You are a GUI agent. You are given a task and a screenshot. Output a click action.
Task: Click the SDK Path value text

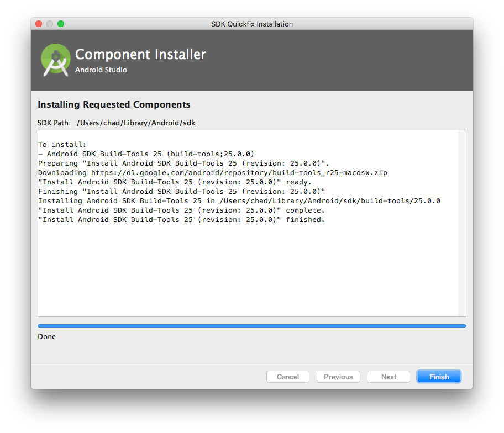point(136,123)
